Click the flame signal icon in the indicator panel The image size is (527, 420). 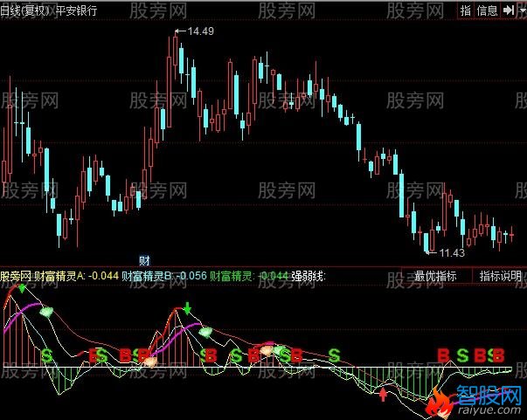coord(439,401)
